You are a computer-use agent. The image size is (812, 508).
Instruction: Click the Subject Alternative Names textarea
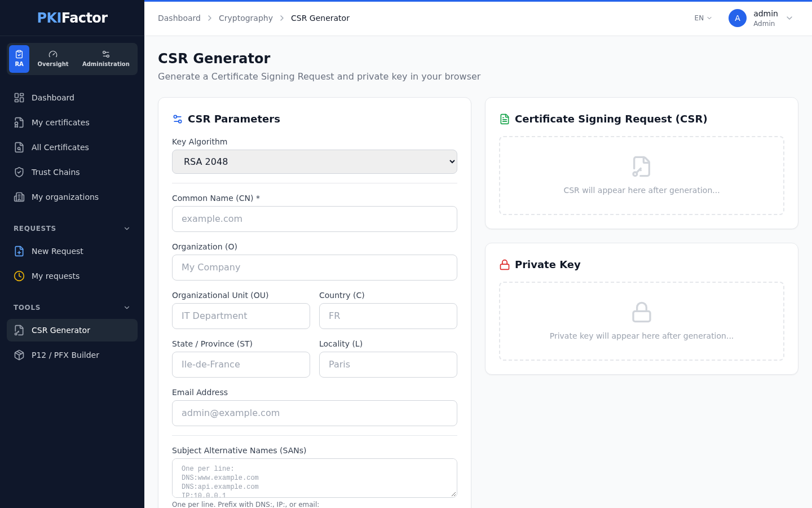coord(315,478)
